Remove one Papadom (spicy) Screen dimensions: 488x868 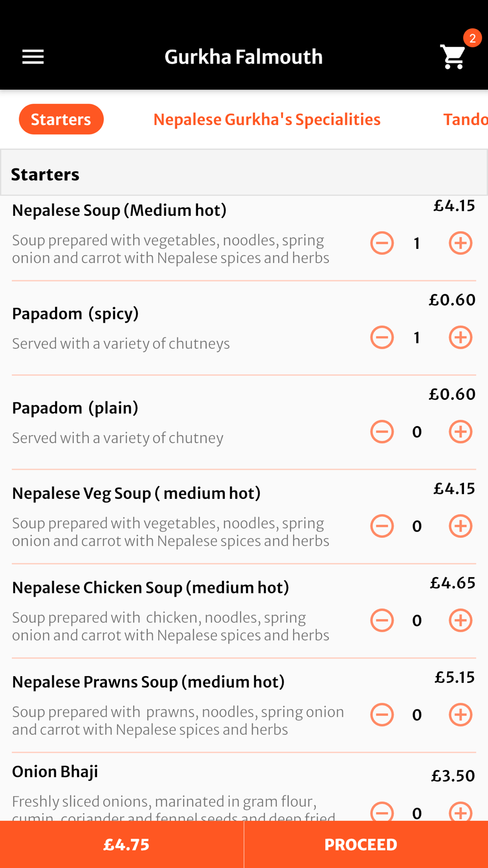382,337
